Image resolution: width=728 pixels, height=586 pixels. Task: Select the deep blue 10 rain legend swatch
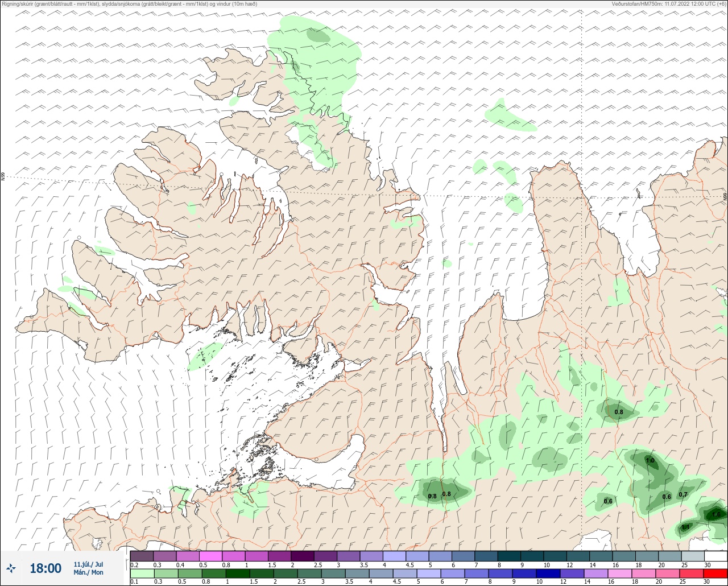pyautogui.click(x=548, y=573)
